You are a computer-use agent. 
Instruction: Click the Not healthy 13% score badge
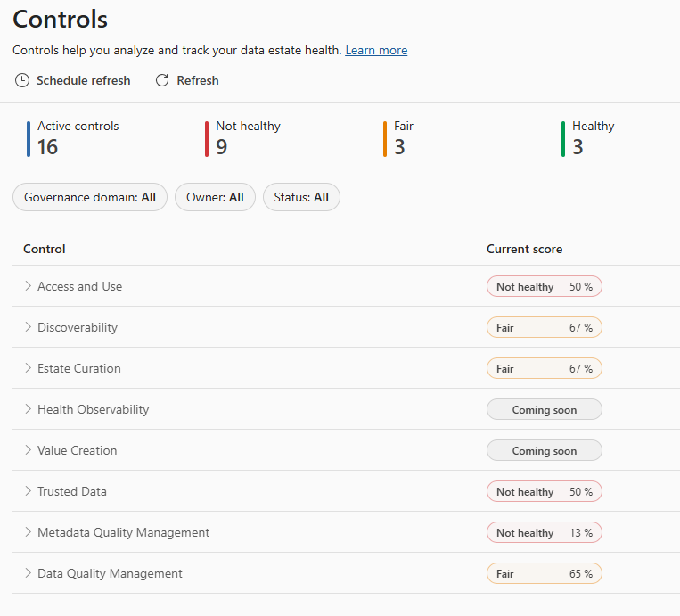point(545,533)
